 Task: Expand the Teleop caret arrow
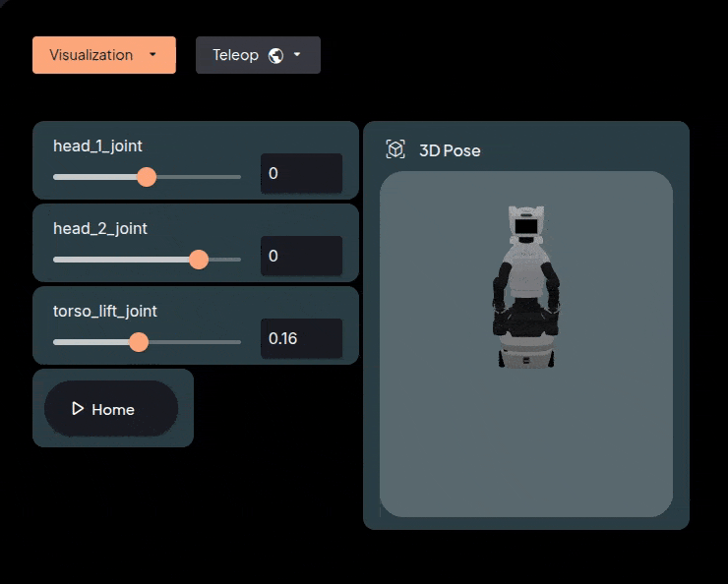coord(297,55)
